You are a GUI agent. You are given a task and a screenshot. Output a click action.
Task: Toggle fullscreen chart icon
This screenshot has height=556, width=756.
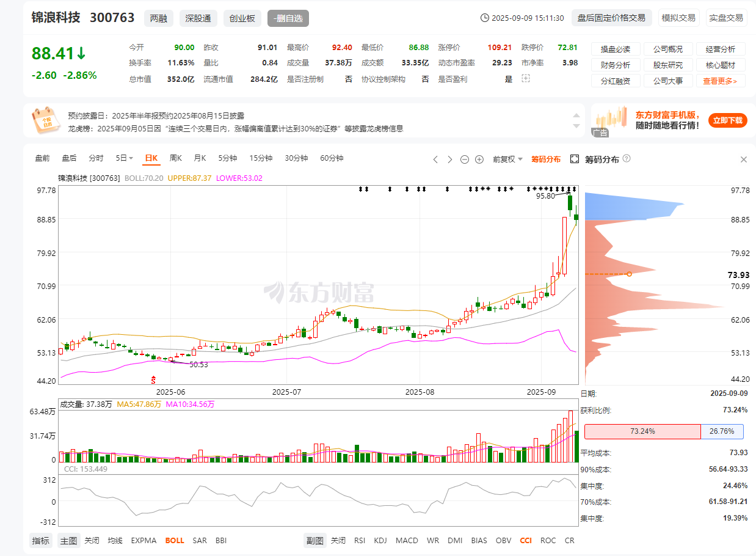[574, 159]
